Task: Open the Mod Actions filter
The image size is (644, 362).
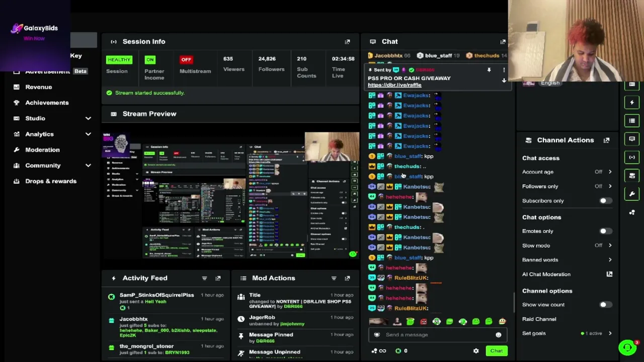Action: 334,278
